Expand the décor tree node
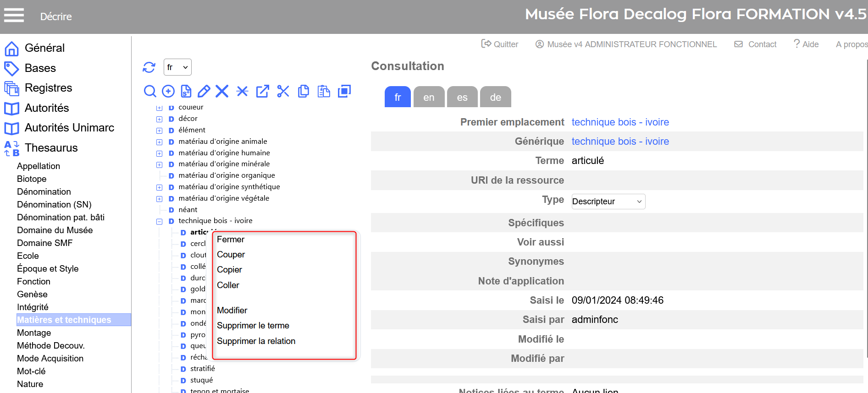 tap(159, 119)
